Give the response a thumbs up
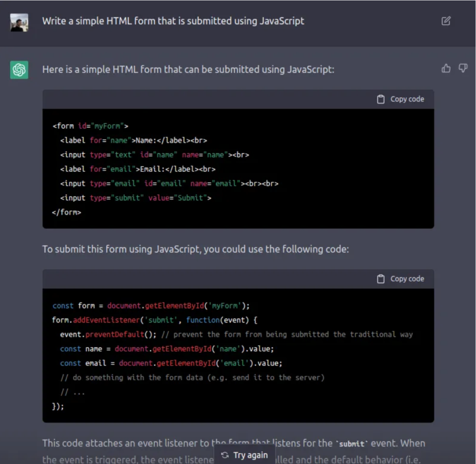The width and height of the screenshot is (476, 464). [446, 69]
